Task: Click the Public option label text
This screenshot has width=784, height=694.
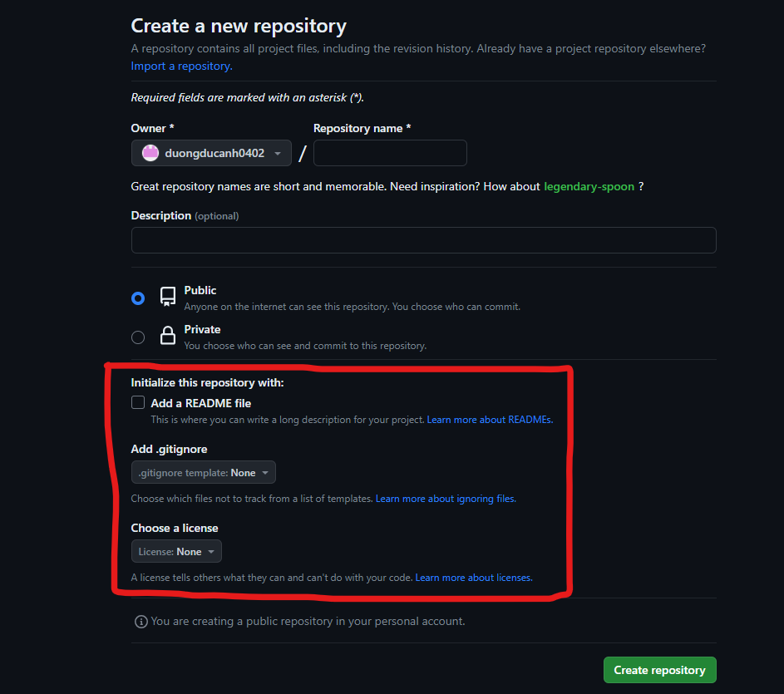Action: [x=200, y=290]
